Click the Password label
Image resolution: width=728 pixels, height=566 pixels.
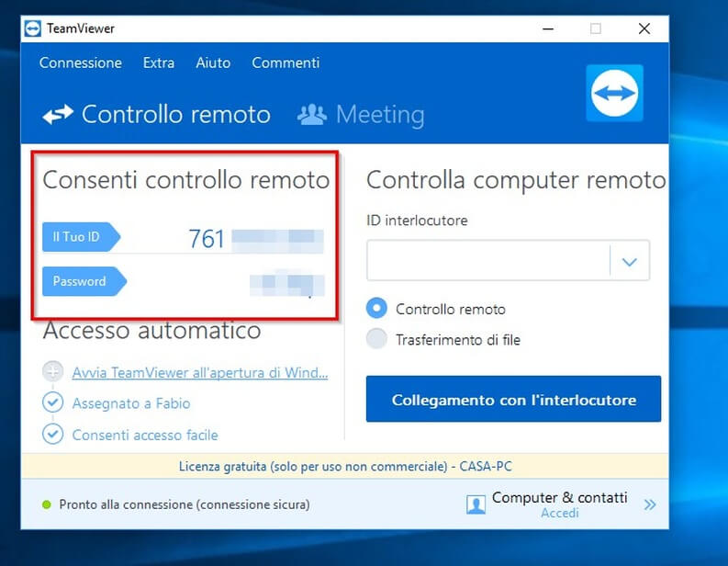[x=84, y=281]
